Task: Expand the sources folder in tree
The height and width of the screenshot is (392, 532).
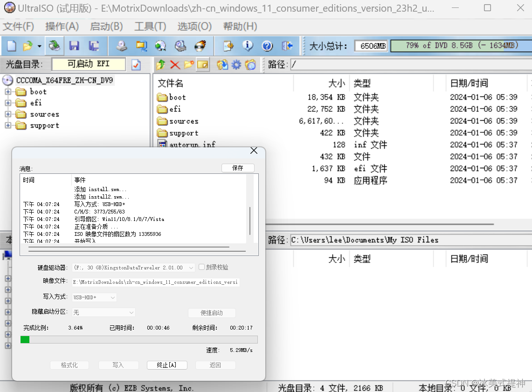Action: pos(8,114)
